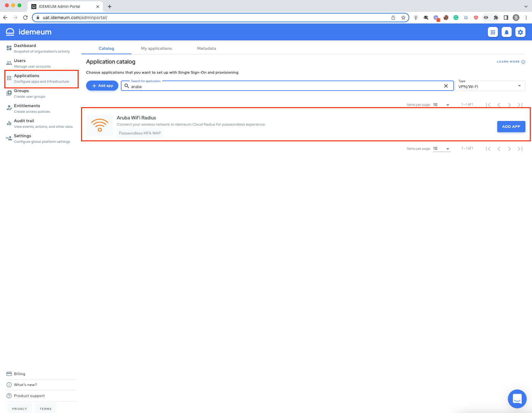Viewport: 532px width, 413px height.
Task: Open Users in sidebar
Action: (41, 63)
